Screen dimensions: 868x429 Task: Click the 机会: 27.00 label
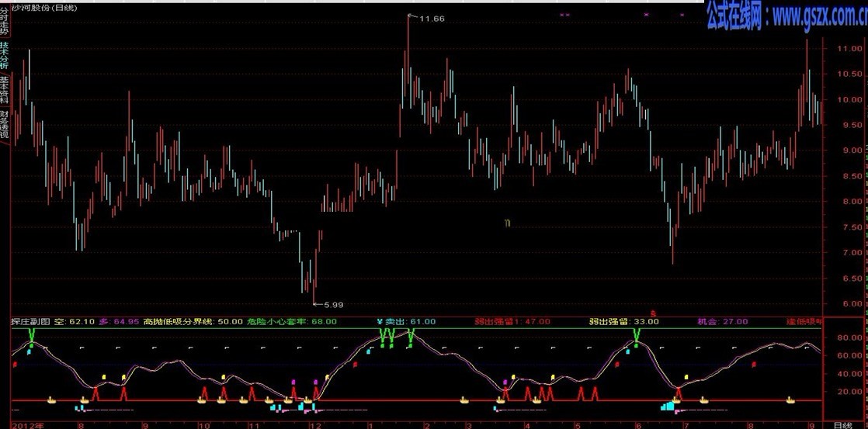point(722,321)
